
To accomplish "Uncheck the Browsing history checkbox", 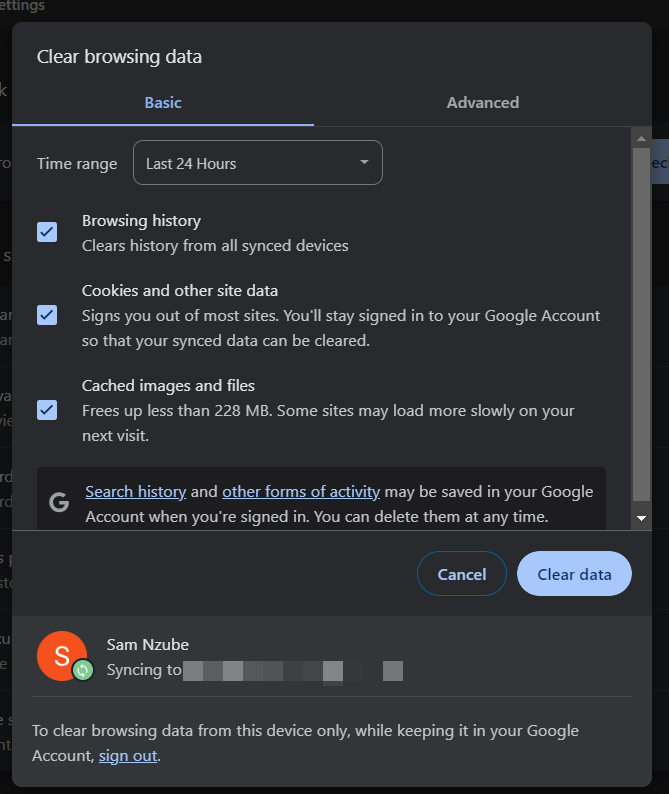I will pyautogui.click(x=47, y=232).
